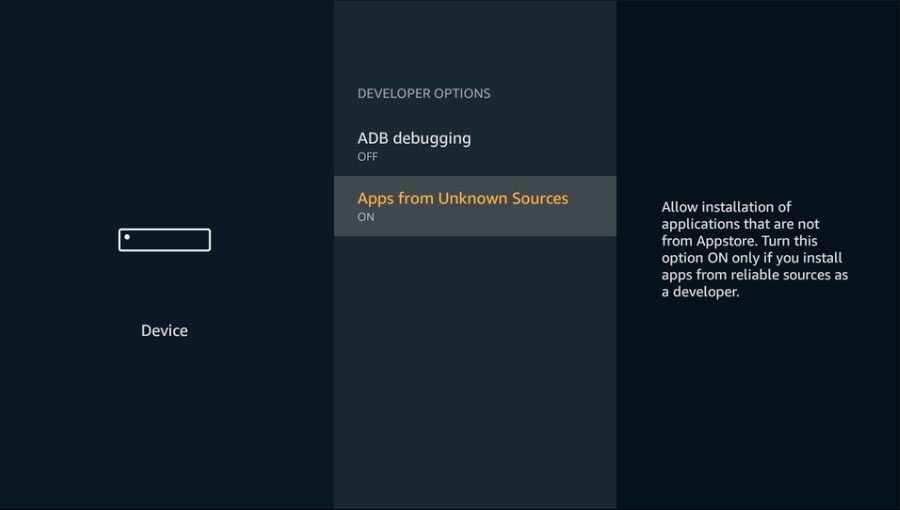Turn off Apps from Unknown Sources
This screenshot has height=510, width=900.
[475, 206]
